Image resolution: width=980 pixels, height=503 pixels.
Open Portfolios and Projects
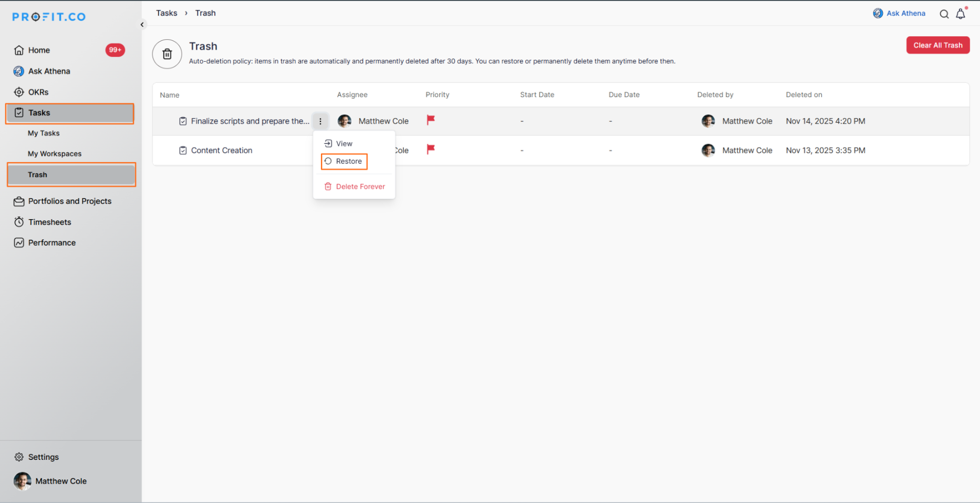point(69,201)
